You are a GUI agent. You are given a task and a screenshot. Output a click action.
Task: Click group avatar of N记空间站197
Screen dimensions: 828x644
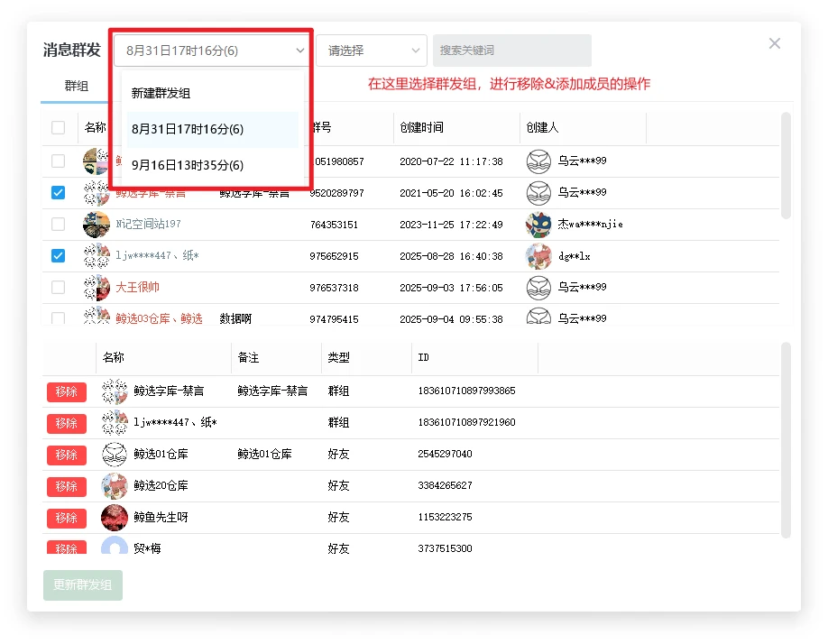click(x=97, y=225)
